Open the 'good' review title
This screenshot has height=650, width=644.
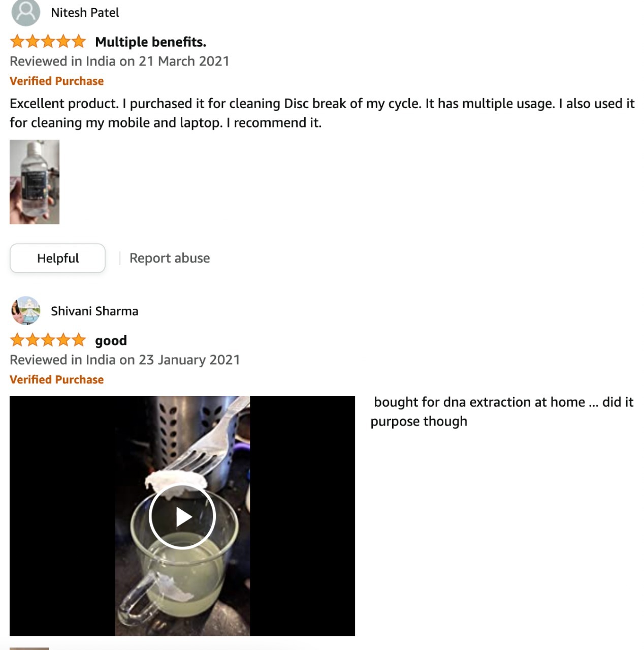111,340
